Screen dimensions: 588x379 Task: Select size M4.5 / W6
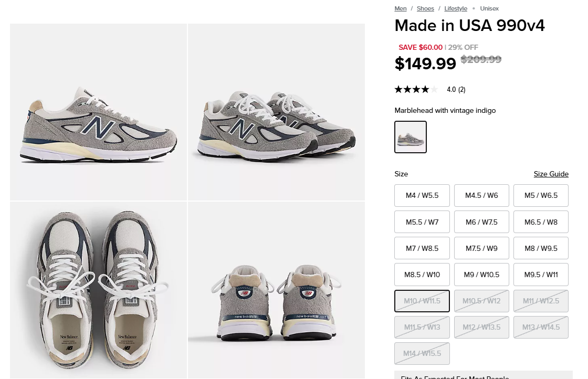click(481, 195)
